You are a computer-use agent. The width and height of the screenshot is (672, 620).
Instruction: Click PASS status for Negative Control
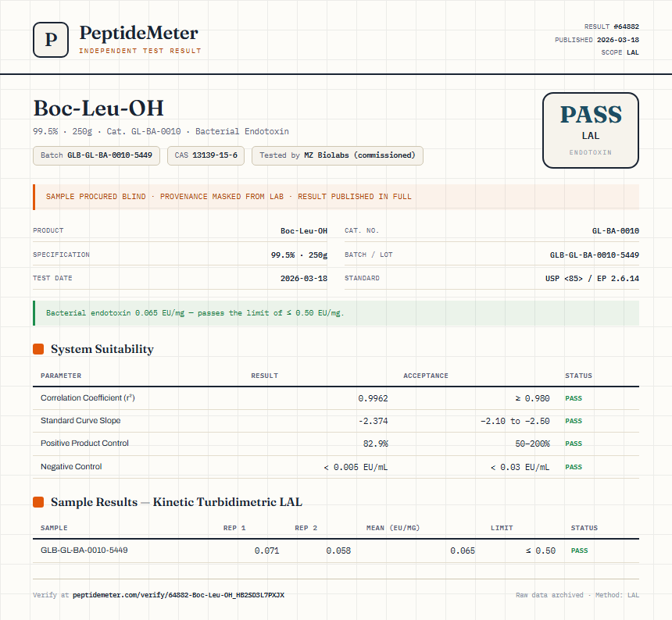pos(574,467)
